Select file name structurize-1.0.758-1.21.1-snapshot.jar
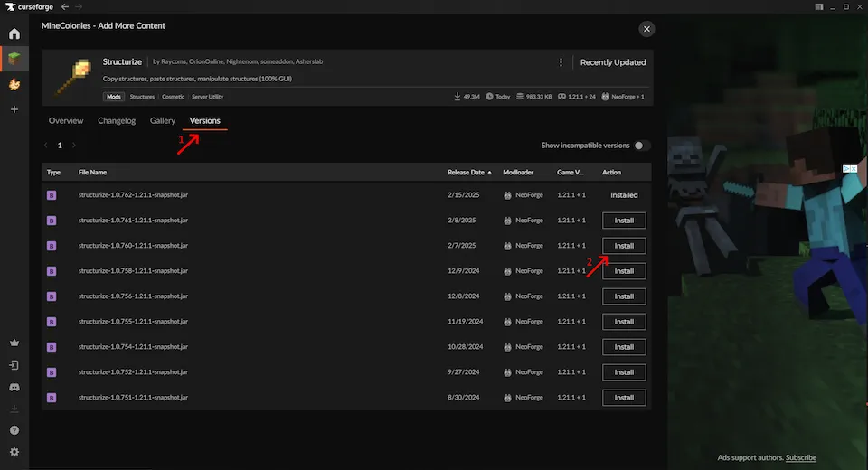The height and width of the screenshot is (470, 868). (133, 271)
